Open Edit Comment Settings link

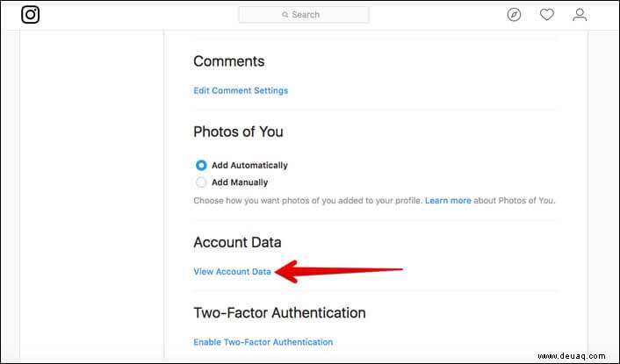click(241, 90)
